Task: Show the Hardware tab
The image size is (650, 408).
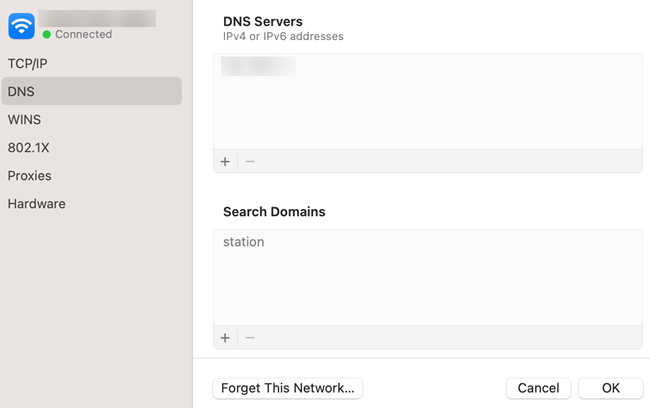Action: pyautogui.click(x=37, y=203)
